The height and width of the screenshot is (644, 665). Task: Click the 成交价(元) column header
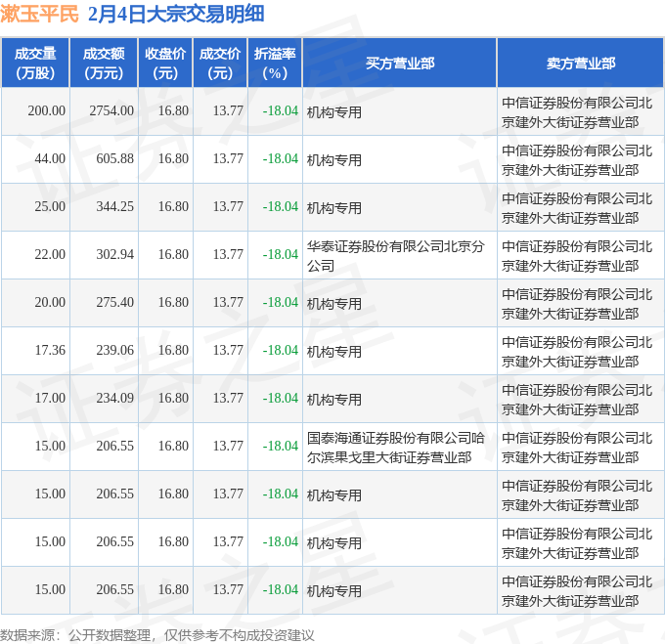click(x=221, y=63)
